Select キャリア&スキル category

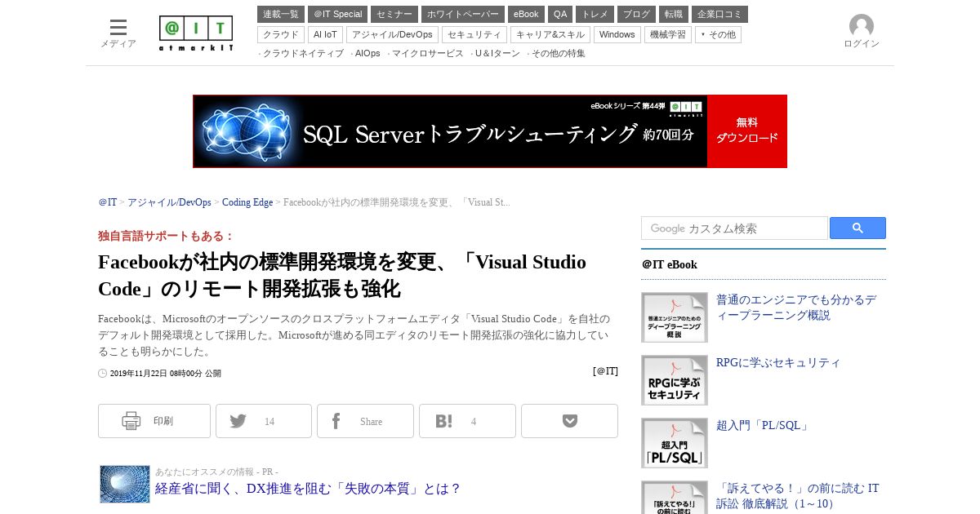pyautogui.click(x=550, y=34)
